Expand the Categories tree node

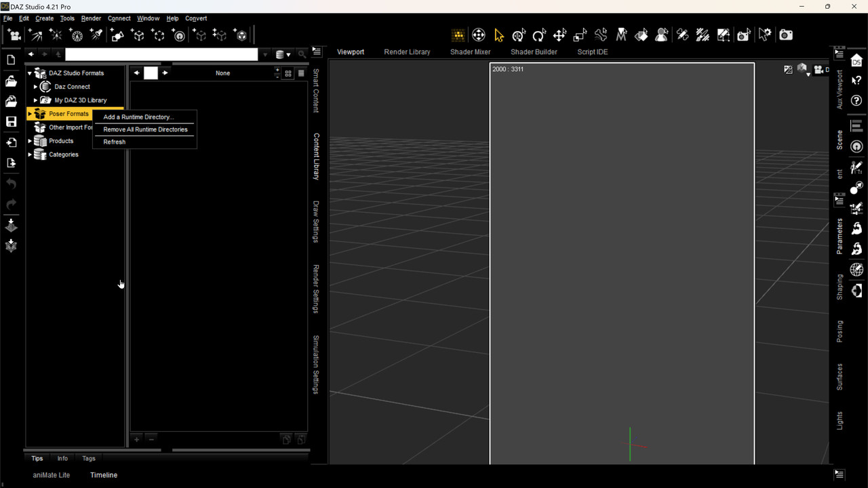point(30,155)
